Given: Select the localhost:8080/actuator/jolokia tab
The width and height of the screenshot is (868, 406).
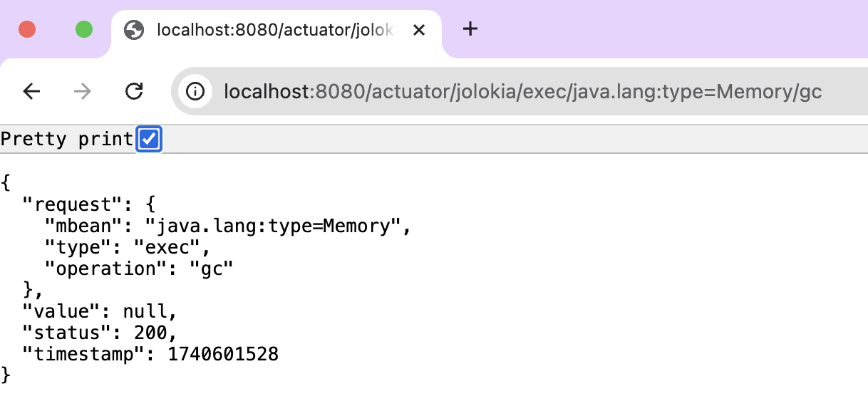Looking at the screenshot, I should click(x=274, y=30).
